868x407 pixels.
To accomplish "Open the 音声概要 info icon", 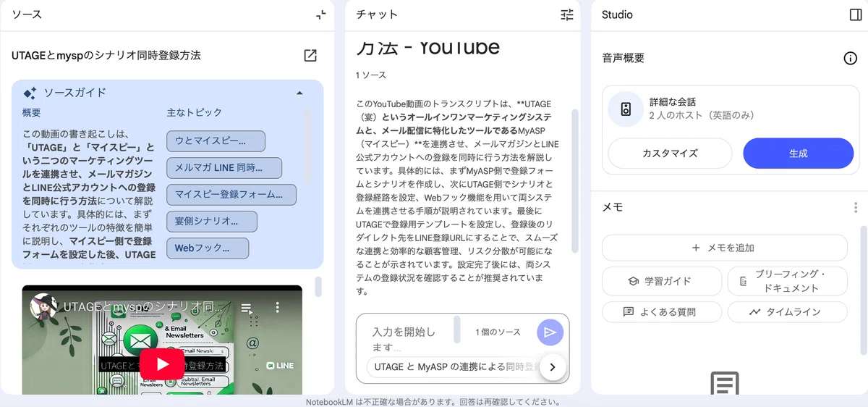I will tap(851, 59).
